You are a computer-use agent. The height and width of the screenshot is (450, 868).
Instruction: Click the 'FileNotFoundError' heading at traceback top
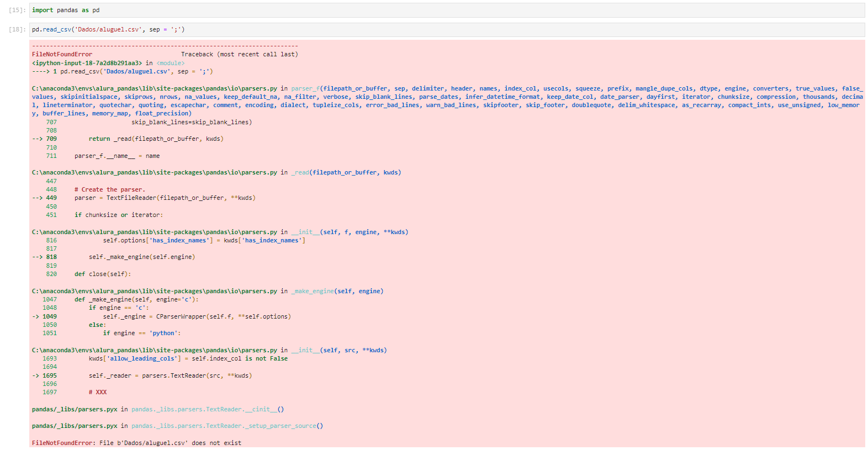62,54
